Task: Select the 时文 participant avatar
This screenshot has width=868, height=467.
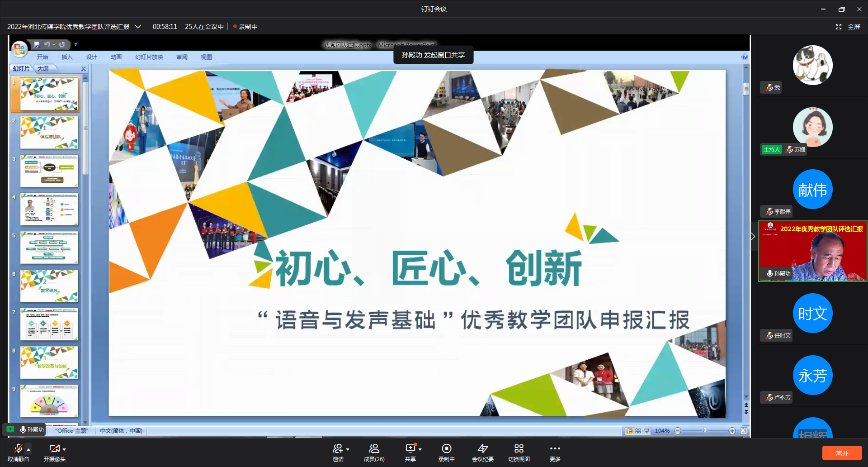Action: (812, 313)
